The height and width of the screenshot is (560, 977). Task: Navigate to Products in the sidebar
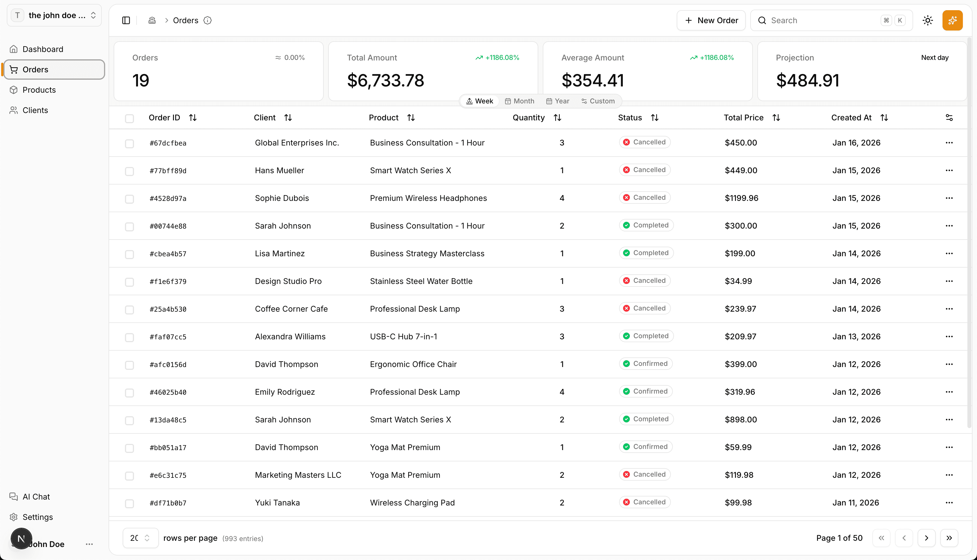tap(39, 90)
